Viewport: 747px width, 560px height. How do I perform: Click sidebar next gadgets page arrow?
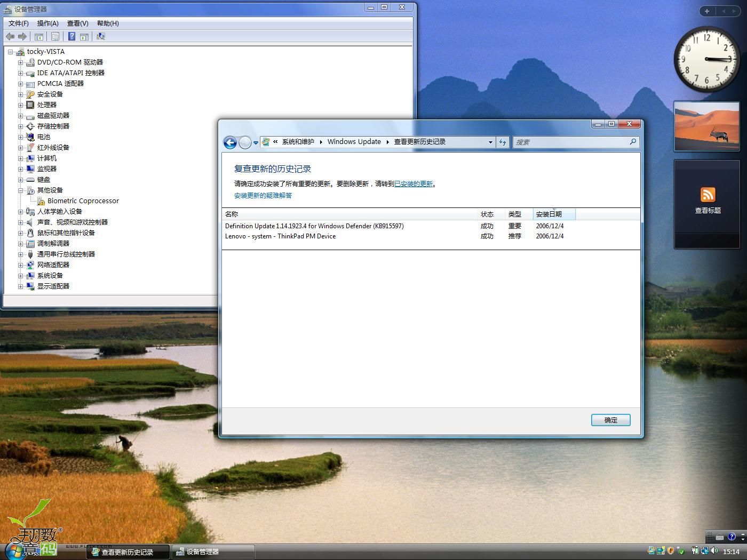pyautogui.click(x=734, y=11)
